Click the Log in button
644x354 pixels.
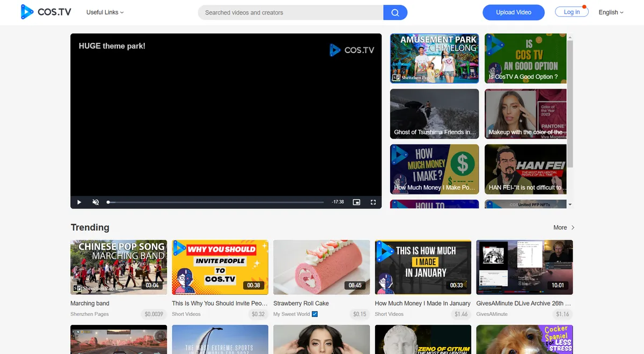click(x=571, y=12)
